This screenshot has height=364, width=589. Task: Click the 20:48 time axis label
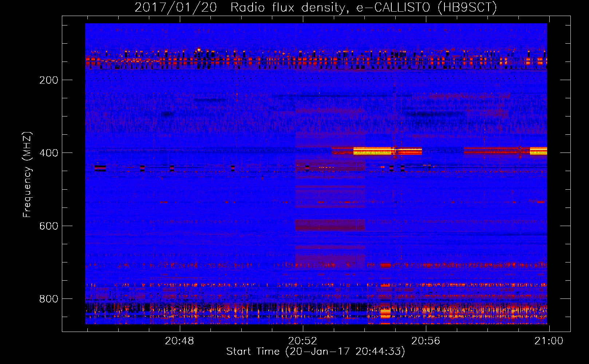[x=179, y=341]
